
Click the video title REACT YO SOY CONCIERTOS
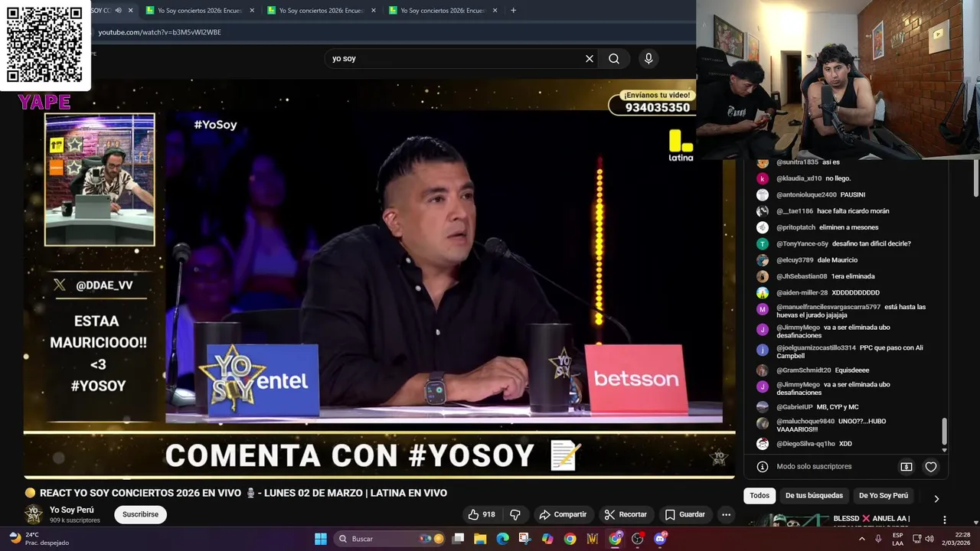tap(243, 493)
